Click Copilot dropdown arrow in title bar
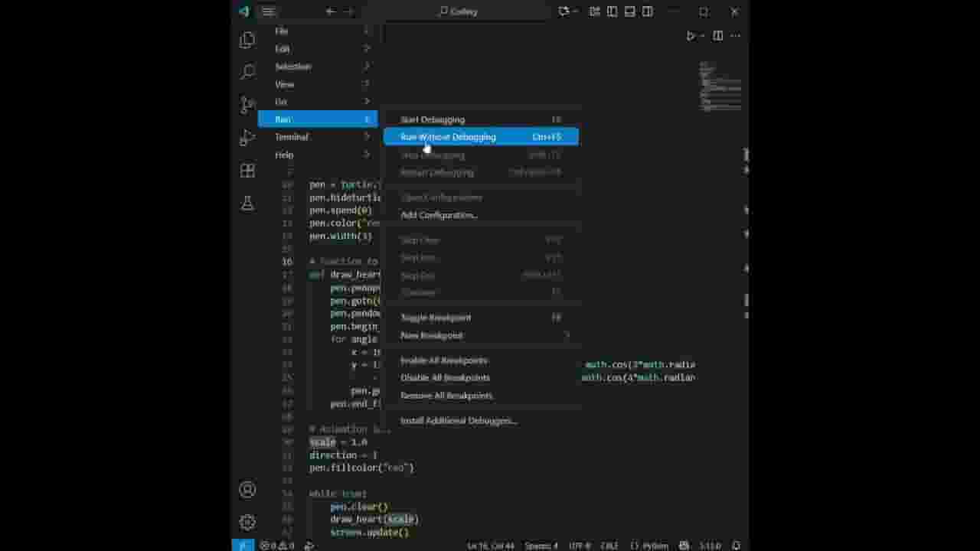This screenshot has height=551, width=980. (575, 11)
